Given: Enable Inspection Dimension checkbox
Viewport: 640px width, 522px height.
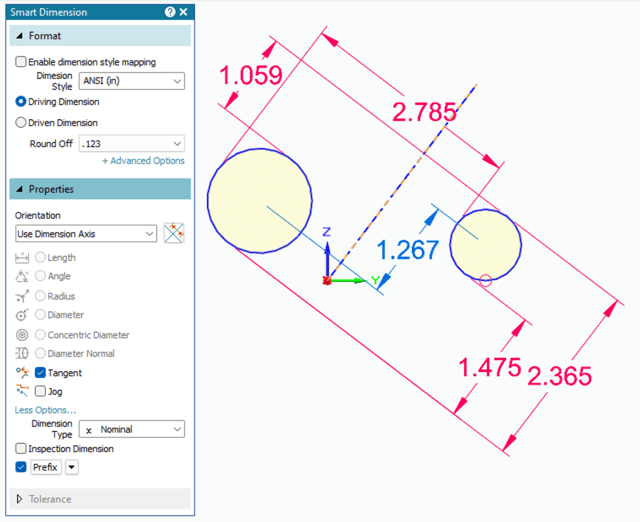Looking at the screenshot, I should pyautogui.click(x=20, y=449).
